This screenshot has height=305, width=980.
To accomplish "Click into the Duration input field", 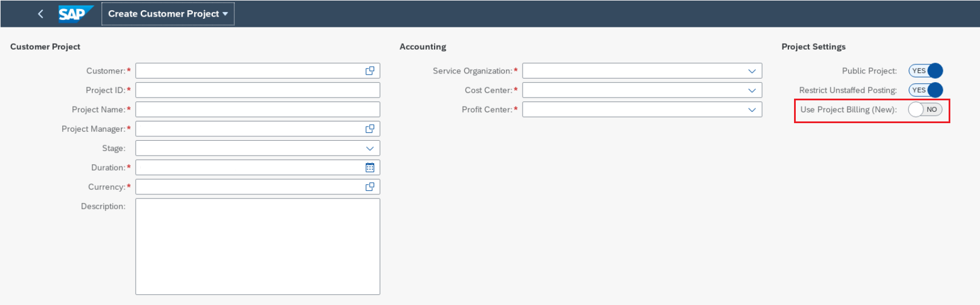I will [249, 168].
